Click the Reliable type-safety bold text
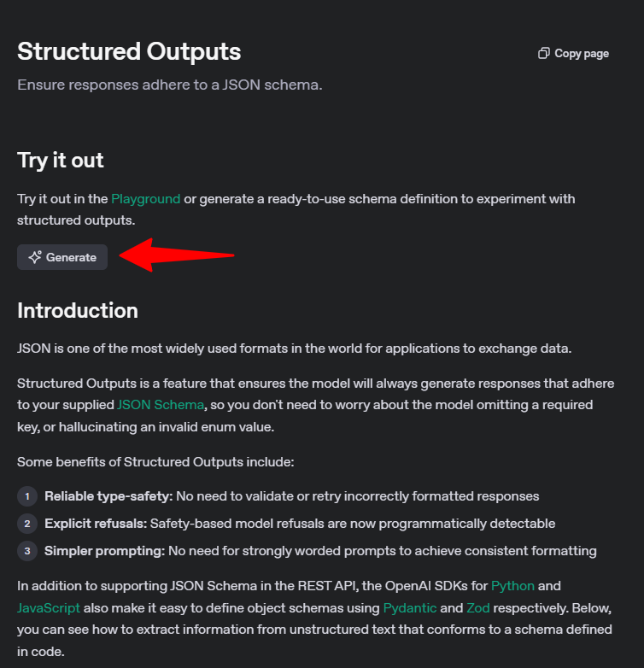The width and height of the screenshot is (644, 668). pos(108,496)
